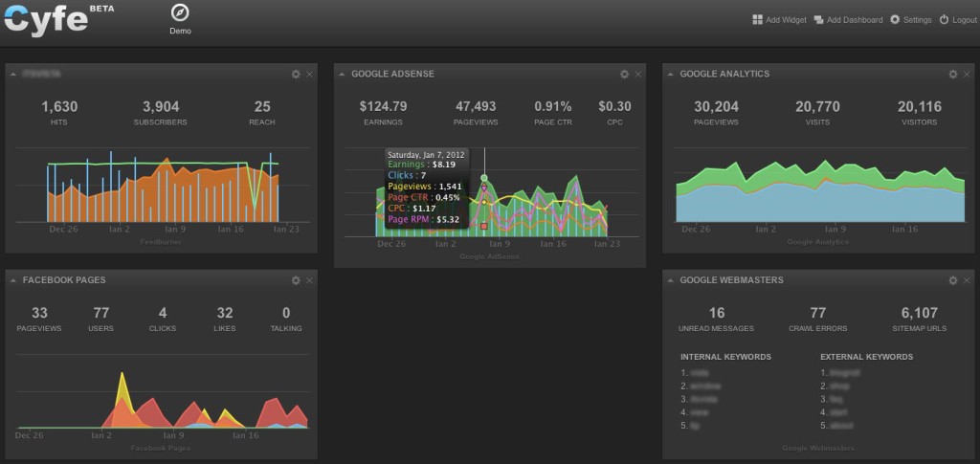Click the 0 talking value
980x464 pixels.
[286, 313]
